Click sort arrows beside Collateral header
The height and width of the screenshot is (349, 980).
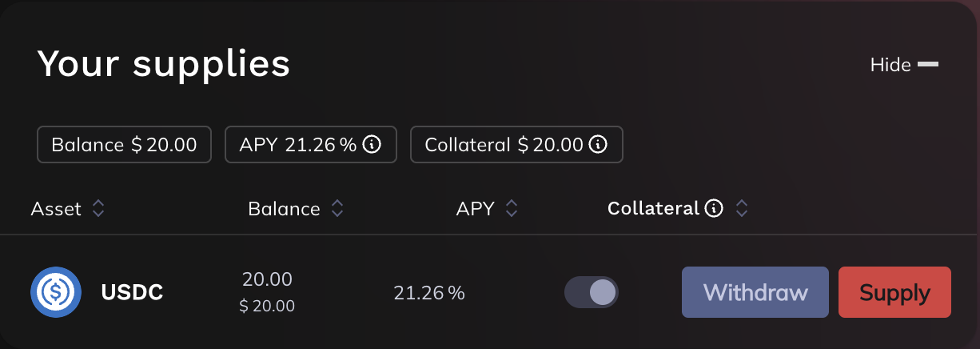pos(742,209)
